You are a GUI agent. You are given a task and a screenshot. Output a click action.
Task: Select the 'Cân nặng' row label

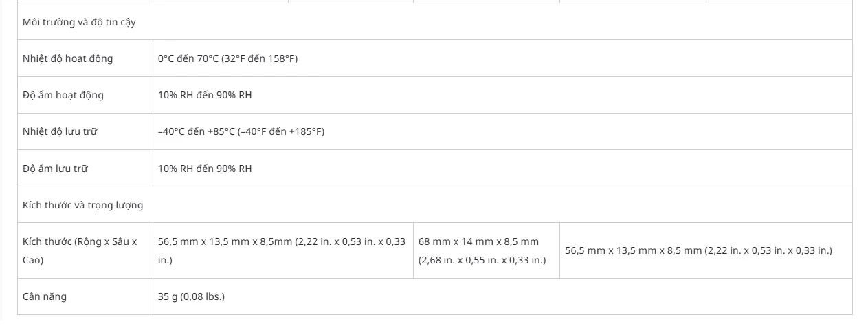[45, 296]
